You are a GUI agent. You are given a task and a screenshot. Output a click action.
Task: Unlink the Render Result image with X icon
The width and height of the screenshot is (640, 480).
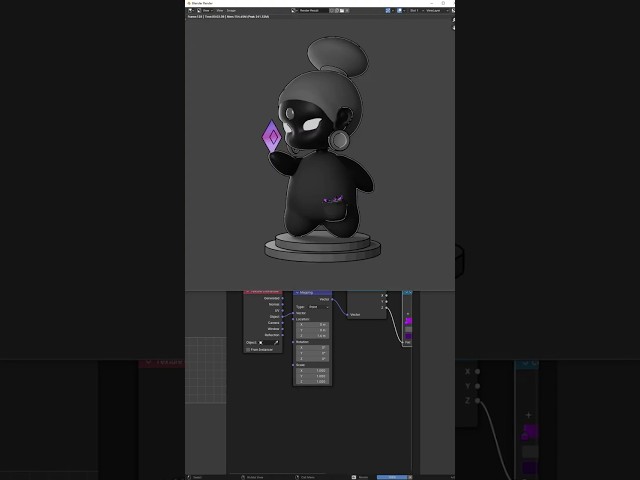click(x=347, y=10)
